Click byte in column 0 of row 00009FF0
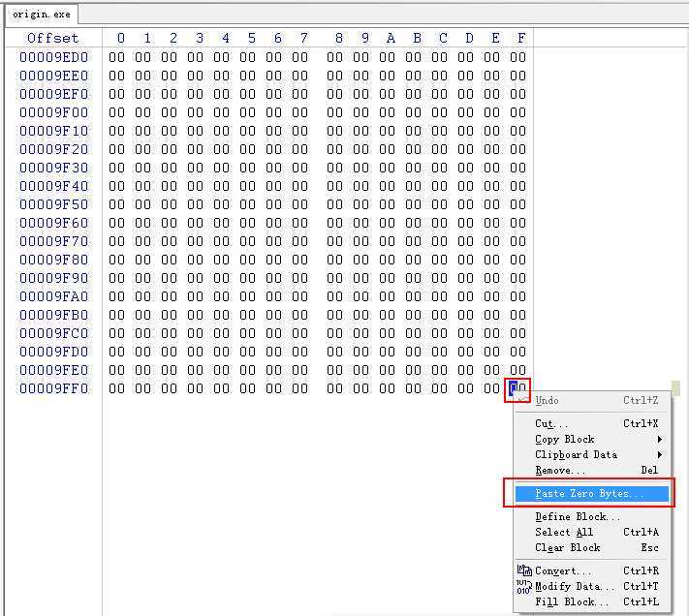This screenshot has height=616, width=689. (117, 388)
